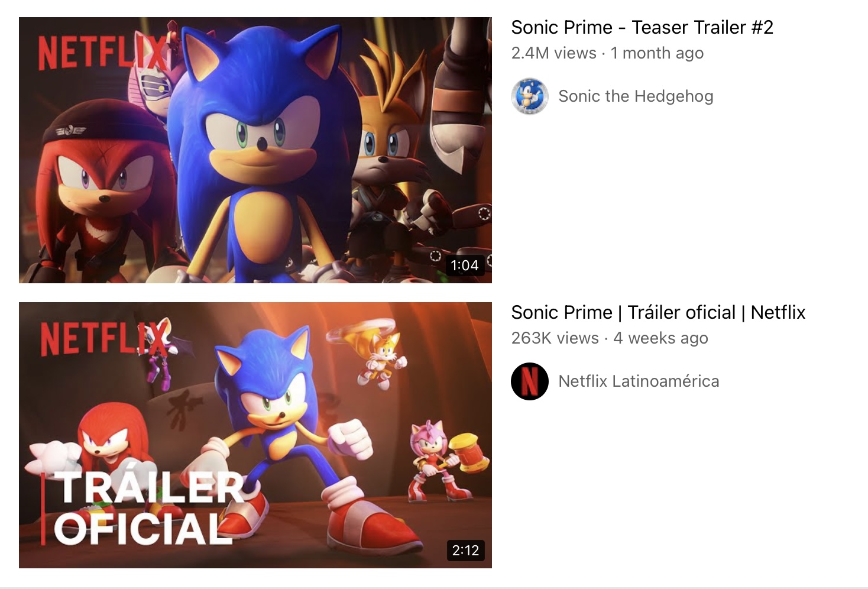
Task: Open the title Sonic Prime - Teaser Trailer #2
Action: click(642, 27)
